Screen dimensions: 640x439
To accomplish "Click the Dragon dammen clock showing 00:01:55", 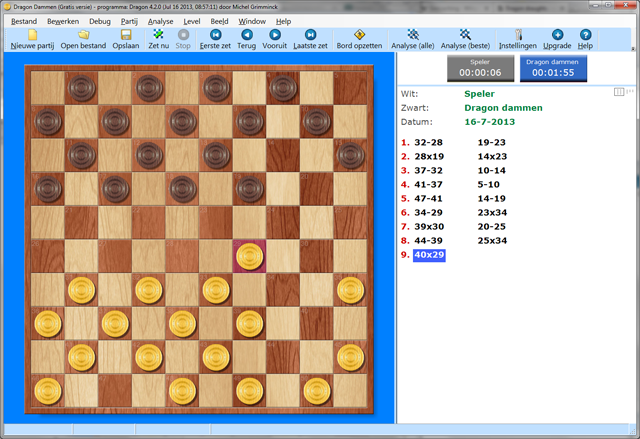I will (553, 69).
